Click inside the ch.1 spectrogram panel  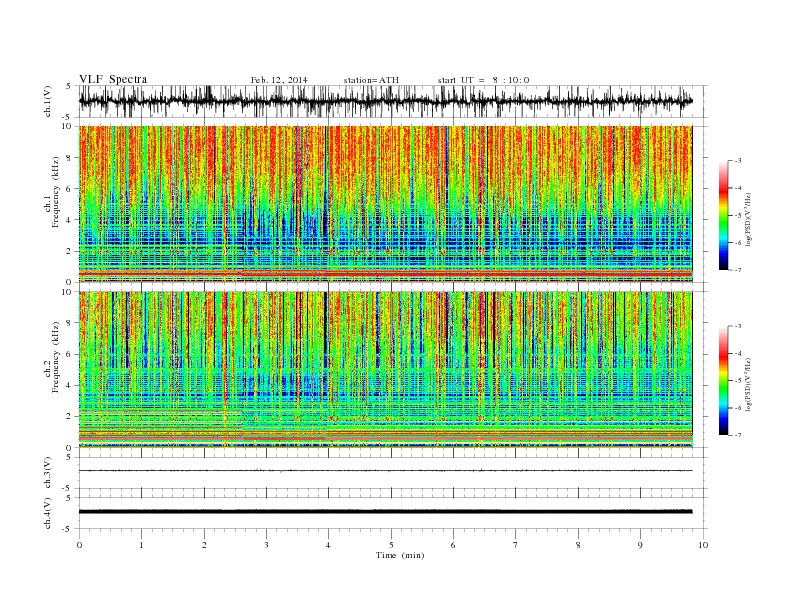385,204
